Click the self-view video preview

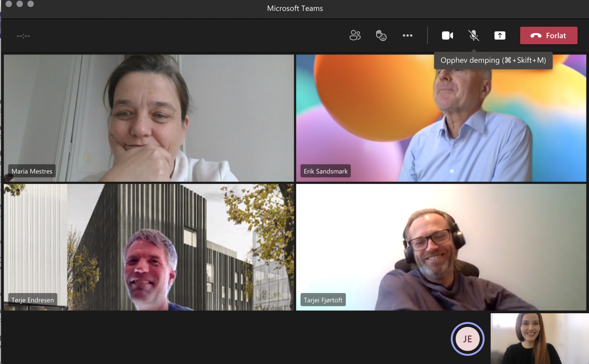pyautogui.click(x=540, y=339)
